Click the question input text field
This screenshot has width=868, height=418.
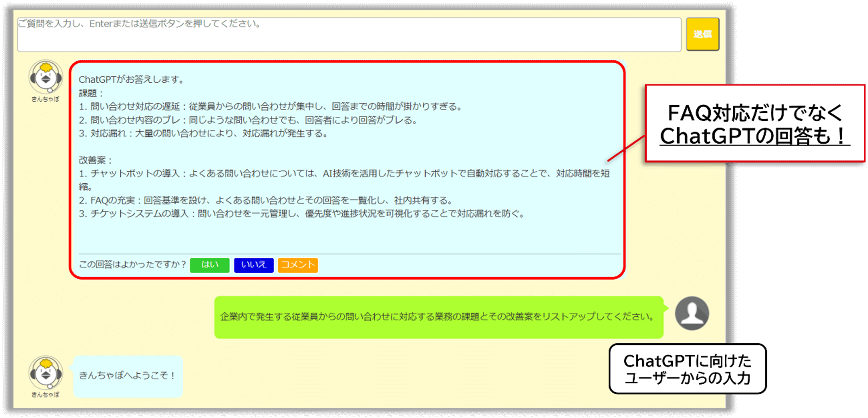(x=349, y=35)
